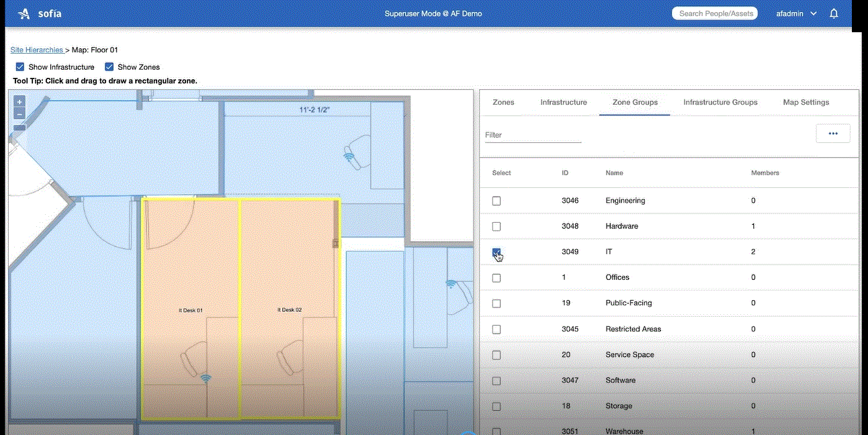
Task: Uncheck the Show Zones checkbox
Action: tap(109, 66)
